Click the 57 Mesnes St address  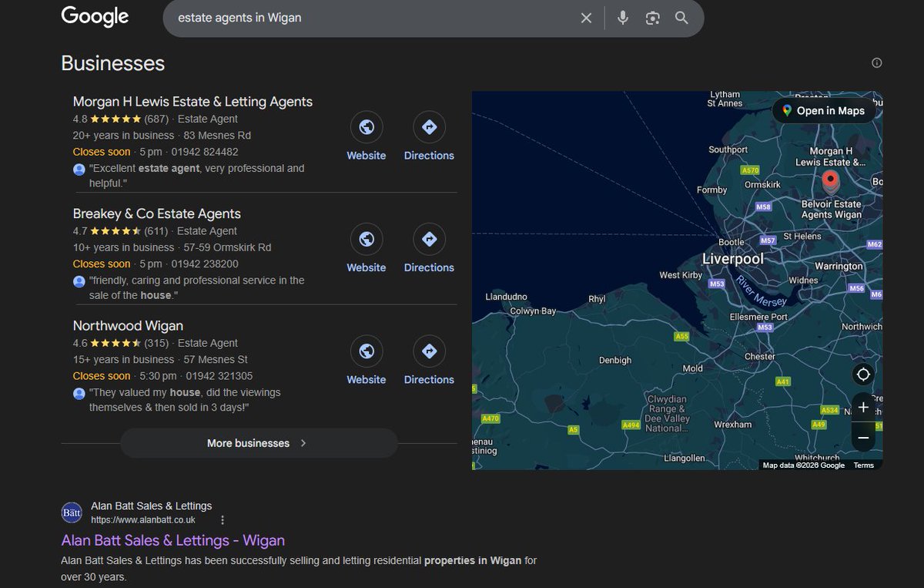tap(216, 360)
